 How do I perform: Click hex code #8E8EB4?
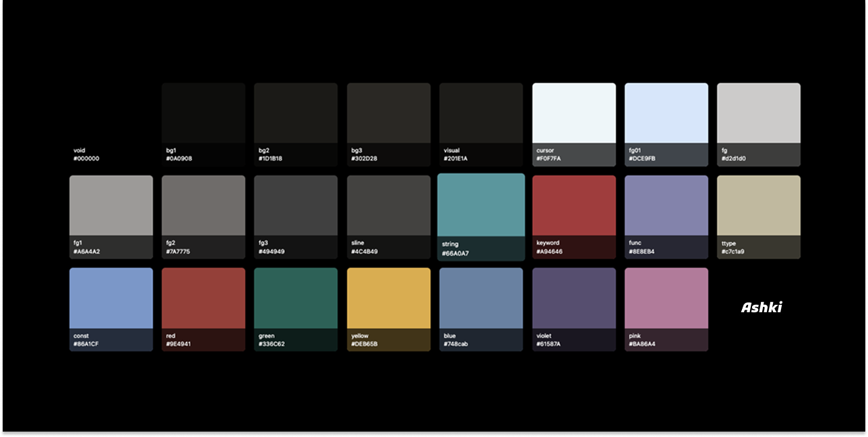tap(642, 252)
